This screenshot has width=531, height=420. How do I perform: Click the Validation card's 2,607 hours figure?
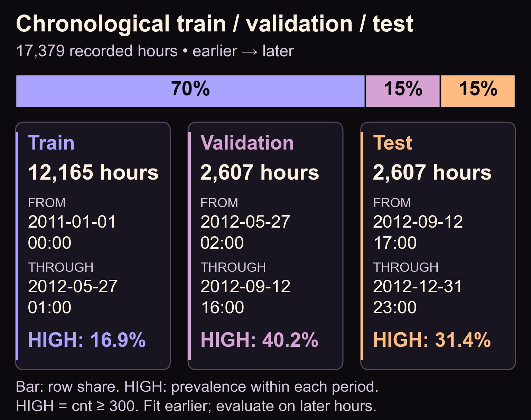click(260, 172)
